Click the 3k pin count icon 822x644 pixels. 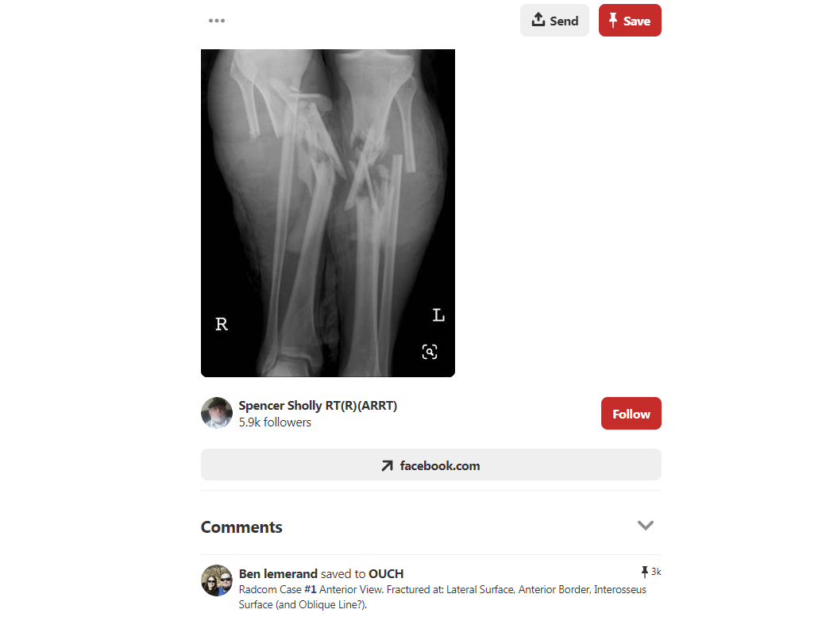click(645, 572)
